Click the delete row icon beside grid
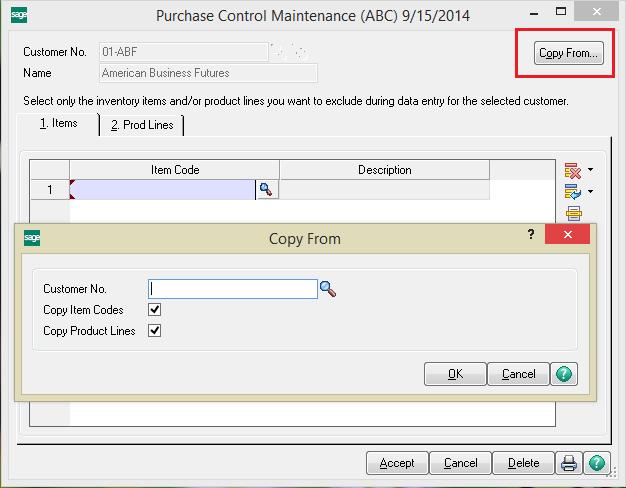Image resolution: width=626 pixels, height=488 pixels. [573, 170]
